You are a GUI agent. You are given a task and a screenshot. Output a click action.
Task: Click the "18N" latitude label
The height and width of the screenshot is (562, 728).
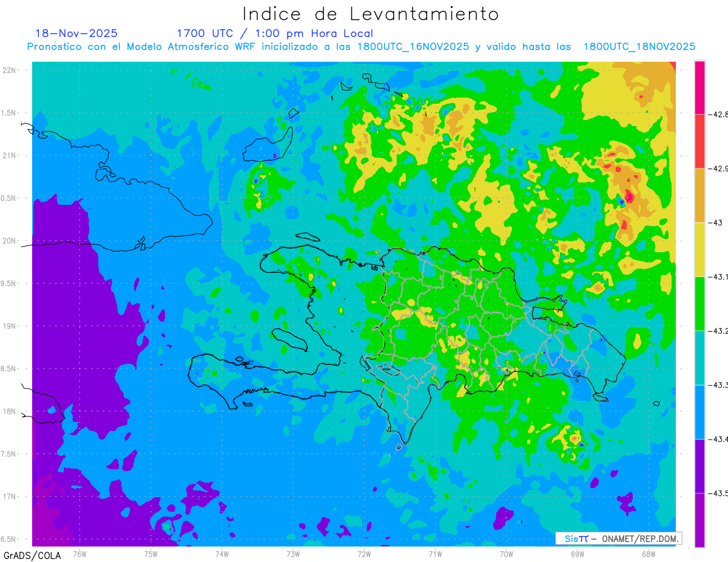9,411
